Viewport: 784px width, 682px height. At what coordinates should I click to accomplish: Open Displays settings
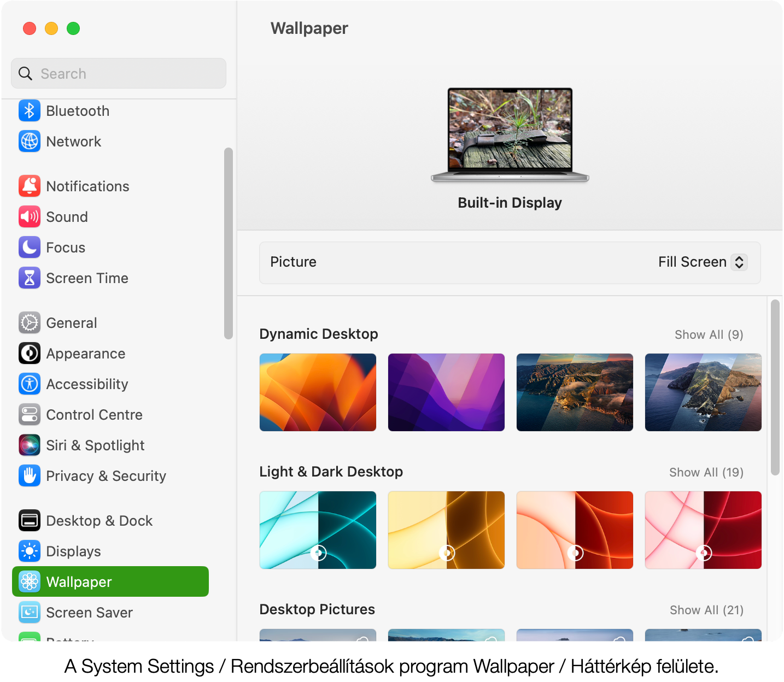click(73, 551)
